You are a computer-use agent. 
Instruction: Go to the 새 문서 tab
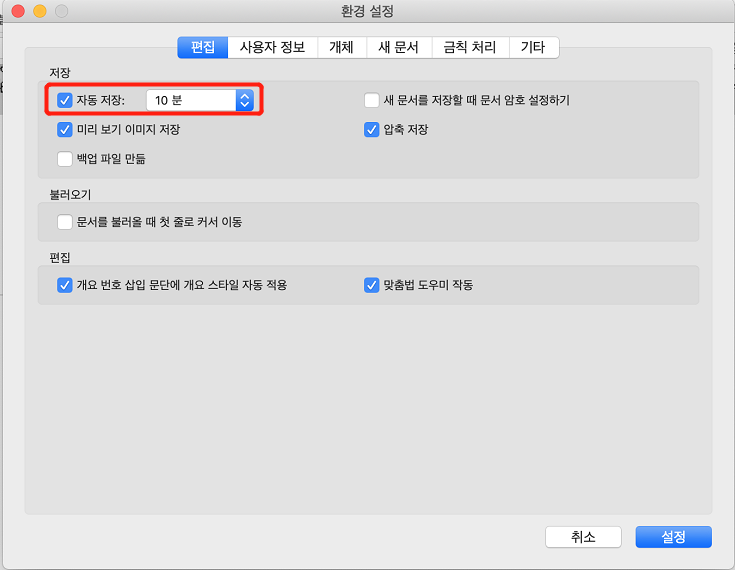pos(399,47)
